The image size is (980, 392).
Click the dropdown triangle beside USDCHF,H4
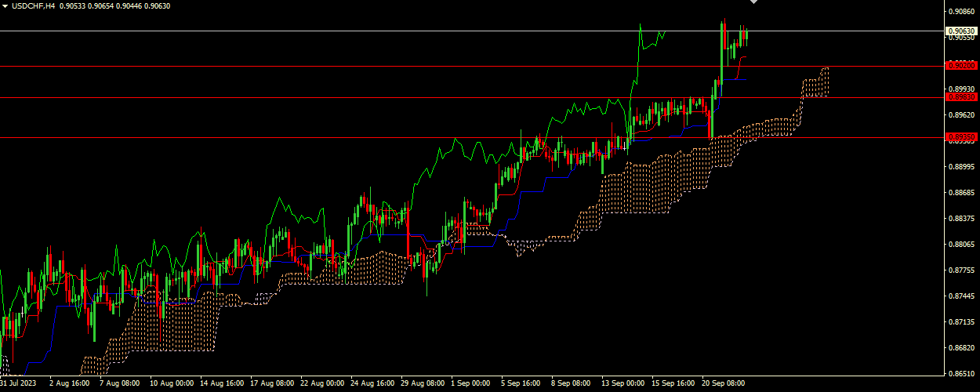pos(5,6)
